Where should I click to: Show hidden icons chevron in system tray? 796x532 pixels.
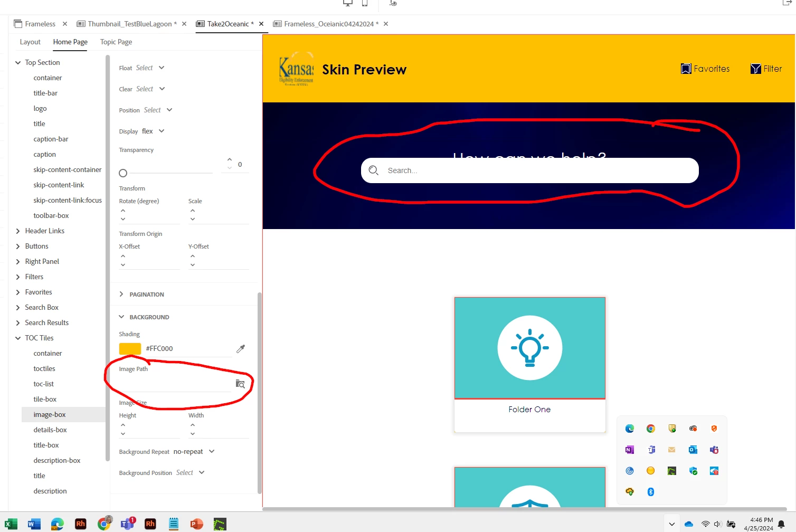671,524
